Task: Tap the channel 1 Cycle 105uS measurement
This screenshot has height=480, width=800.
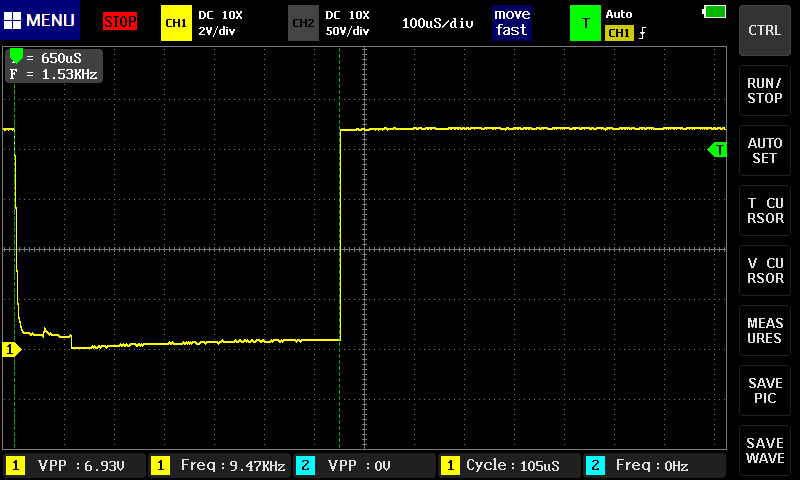Action: point(510,465)
